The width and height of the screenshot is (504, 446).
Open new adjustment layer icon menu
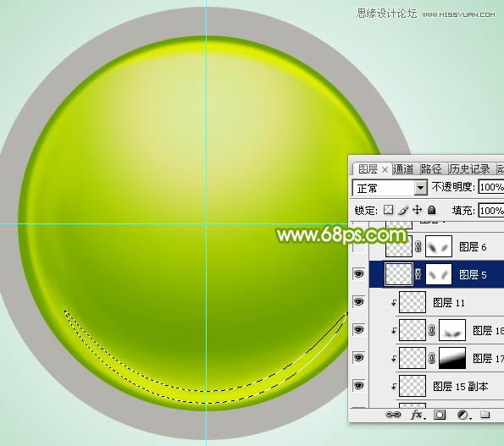[x=463, y=415]
